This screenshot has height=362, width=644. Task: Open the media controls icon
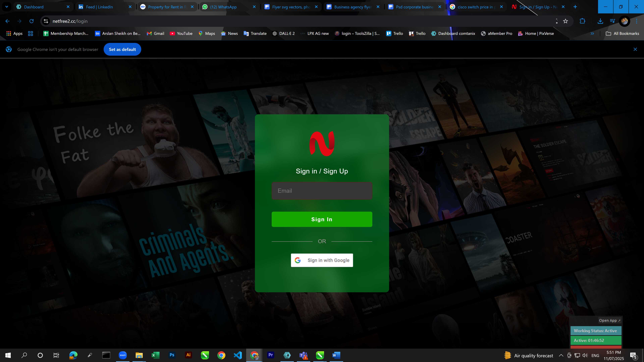pos(612,21)
